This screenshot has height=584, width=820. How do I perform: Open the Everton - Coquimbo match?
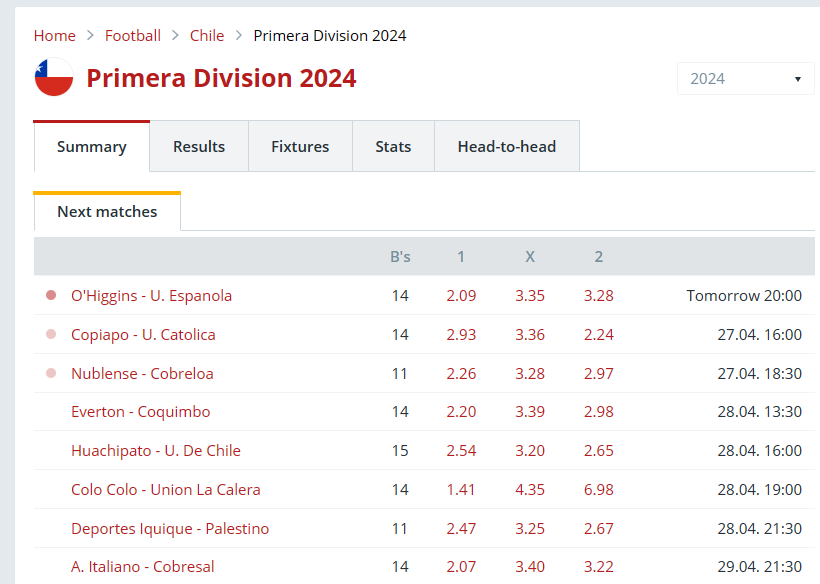(x=141, y=411)
